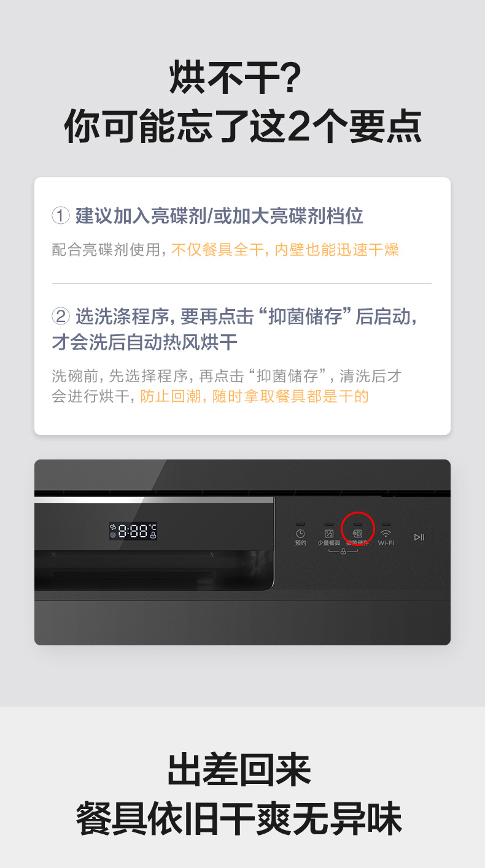Screen dimensions: 485x868
Task: Tap the child lock icon below the buttons
Action: 343,551
